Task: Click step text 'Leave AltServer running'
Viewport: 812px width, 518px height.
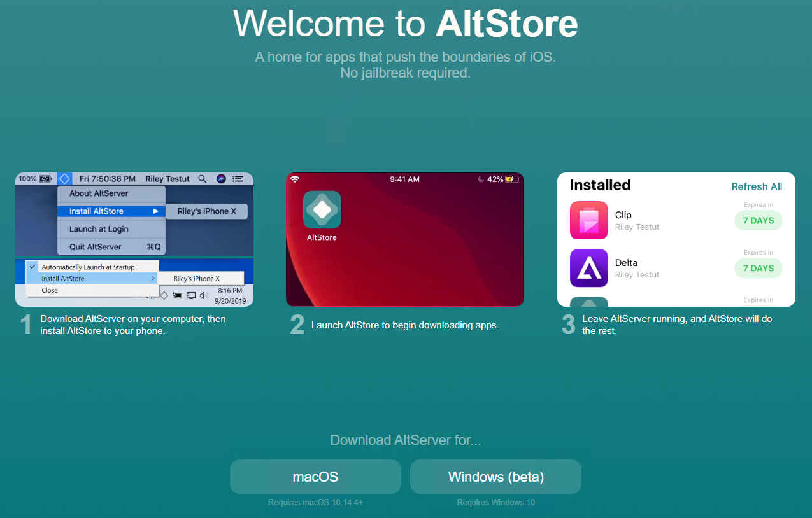Action: pos(677,325)
